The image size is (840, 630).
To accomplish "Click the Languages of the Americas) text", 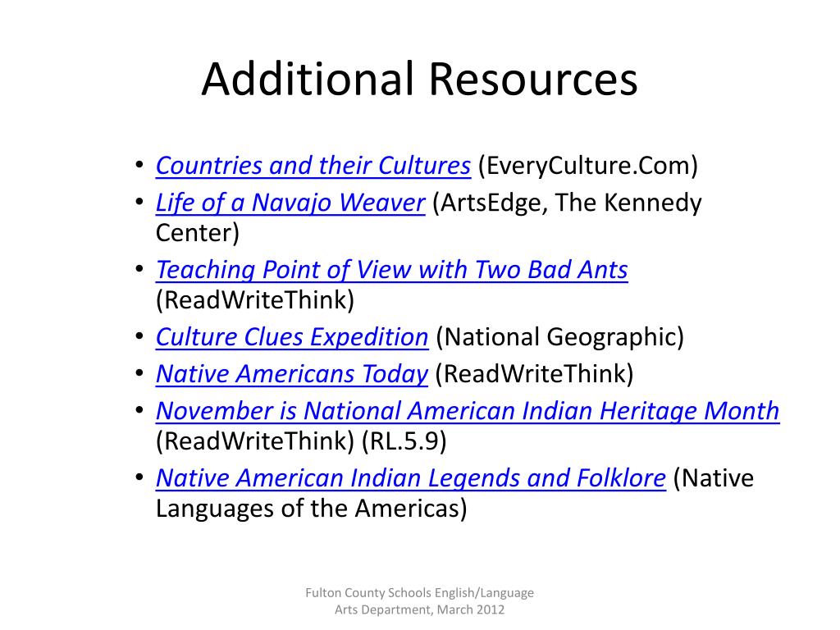I will (x=311, y=509).
